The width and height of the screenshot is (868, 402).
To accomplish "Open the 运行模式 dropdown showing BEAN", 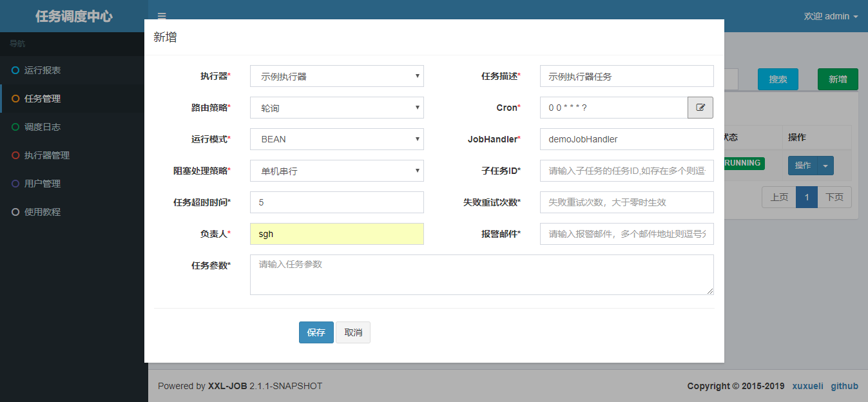I will point(337,139).
